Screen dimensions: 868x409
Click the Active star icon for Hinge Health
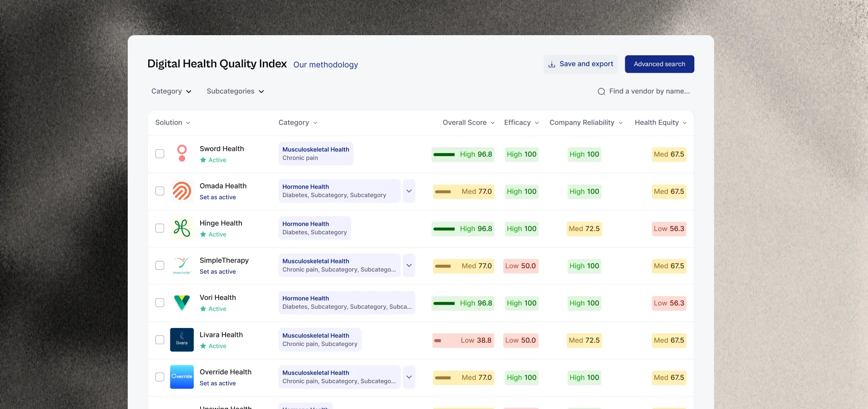tap(203, 234)
